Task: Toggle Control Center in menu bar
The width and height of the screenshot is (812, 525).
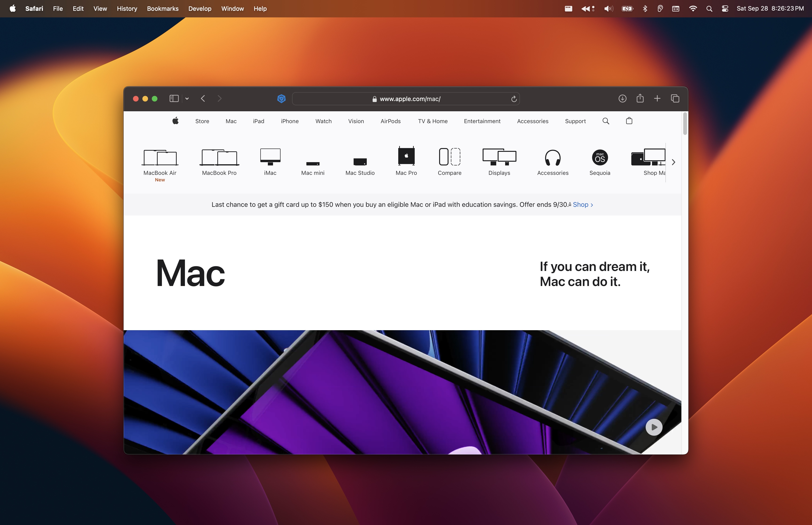Action: coord(725,8)
